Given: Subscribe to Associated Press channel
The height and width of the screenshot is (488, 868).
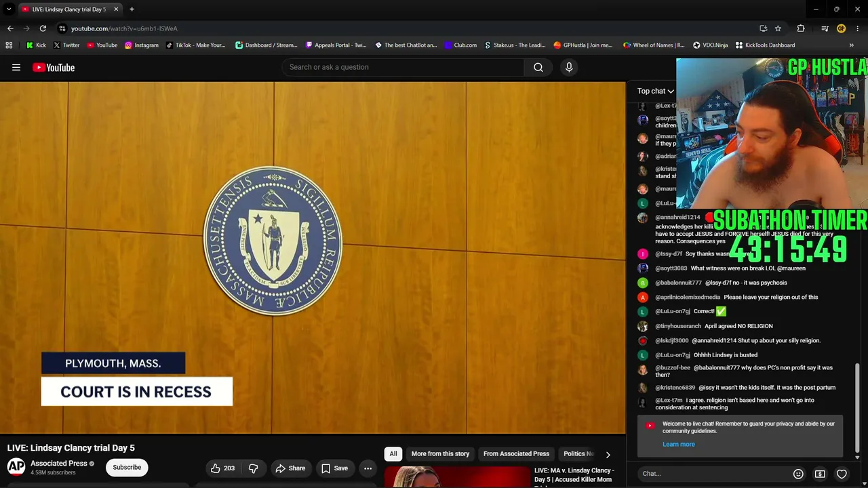Looking at the screenshot, I should [x=127, y=467].
